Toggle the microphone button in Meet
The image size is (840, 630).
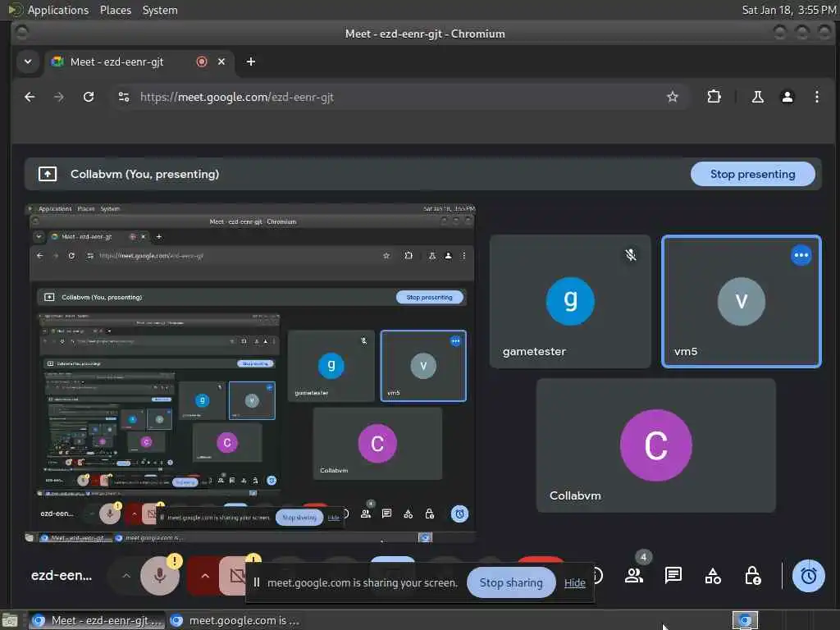[x=159, y=577]
